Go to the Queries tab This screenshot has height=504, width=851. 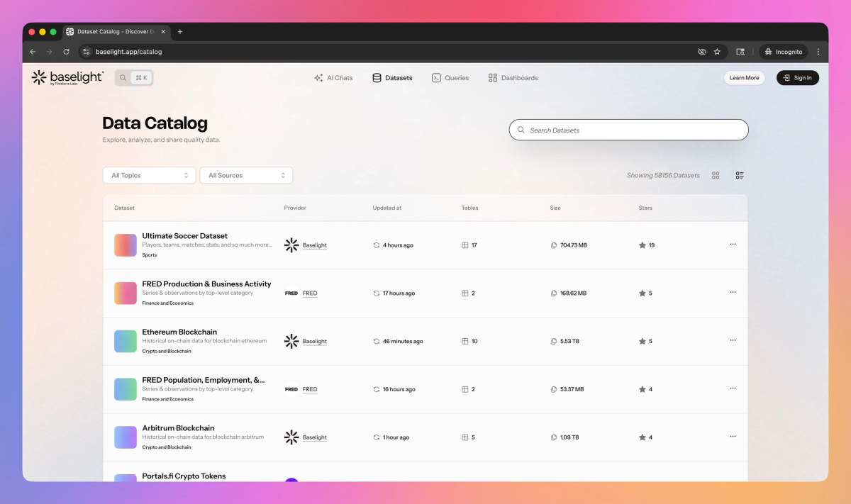450,78
